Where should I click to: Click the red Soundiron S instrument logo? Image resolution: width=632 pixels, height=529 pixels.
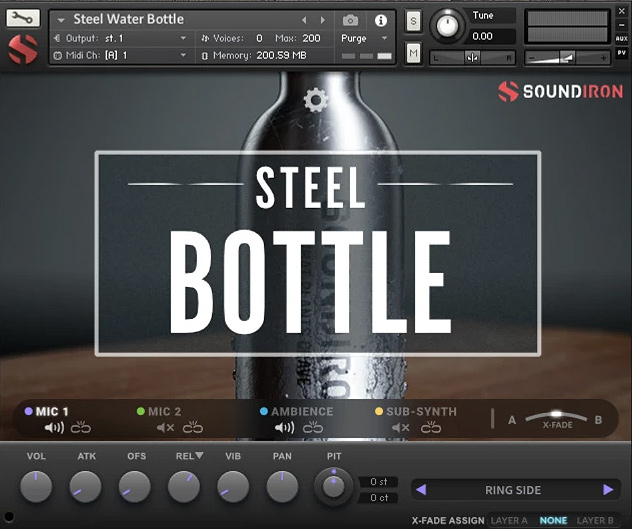pos(23,49)
